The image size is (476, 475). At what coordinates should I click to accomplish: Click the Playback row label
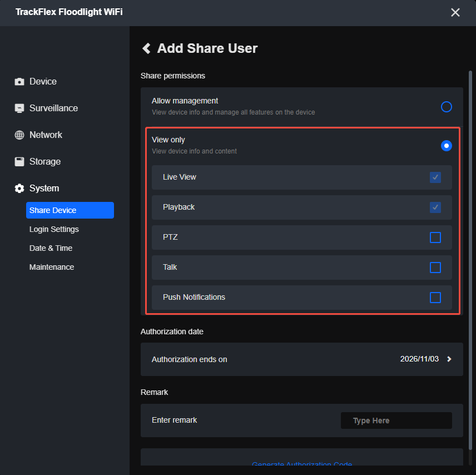coord(178,207)
